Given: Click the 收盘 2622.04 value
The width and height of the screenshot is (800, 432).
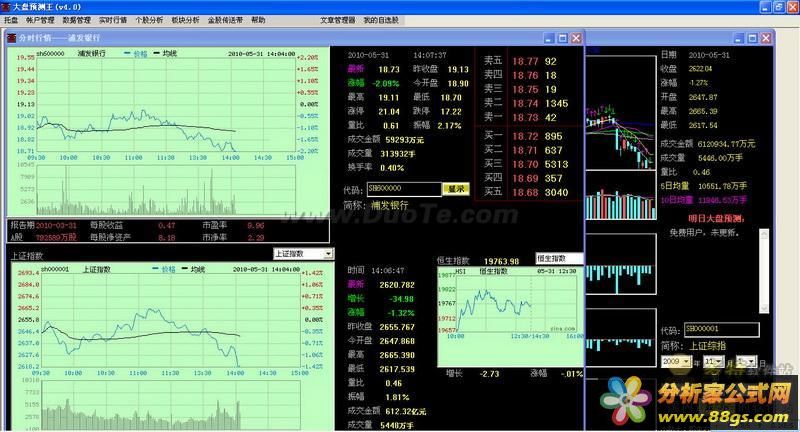Looking at the screenshot, I should click(700, 69).
